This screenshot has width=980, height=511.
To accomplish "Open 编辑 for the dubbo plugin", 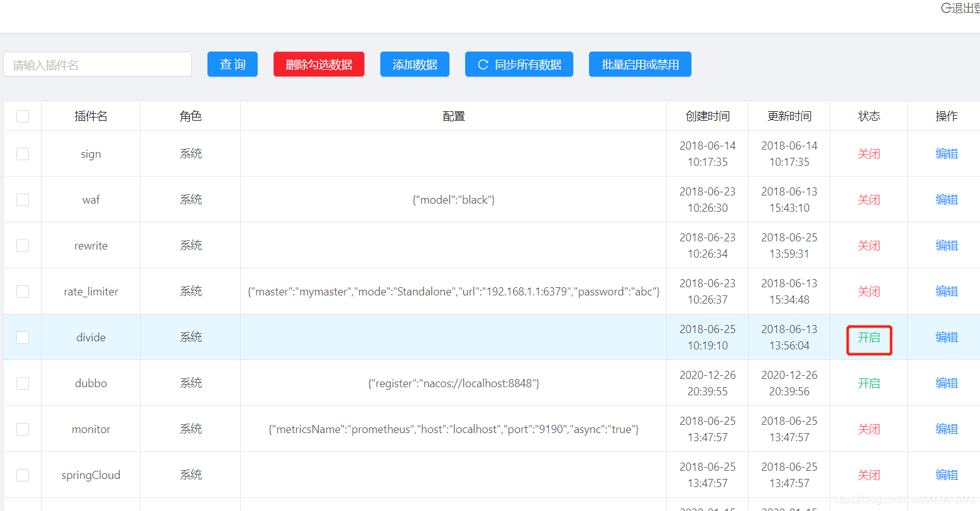I will [x=947, y=383].
